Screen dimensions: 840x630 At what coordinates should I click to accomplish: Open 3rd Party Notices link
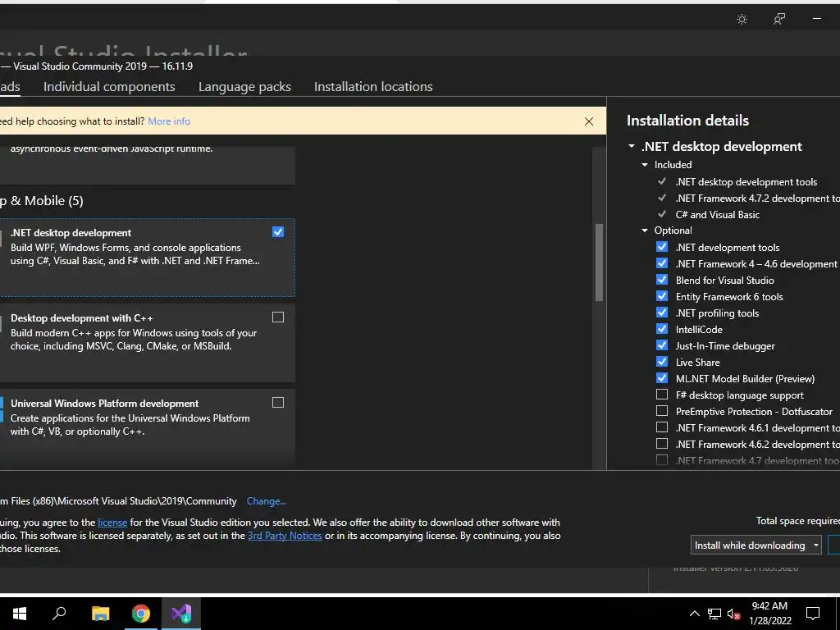pos(285,536)
